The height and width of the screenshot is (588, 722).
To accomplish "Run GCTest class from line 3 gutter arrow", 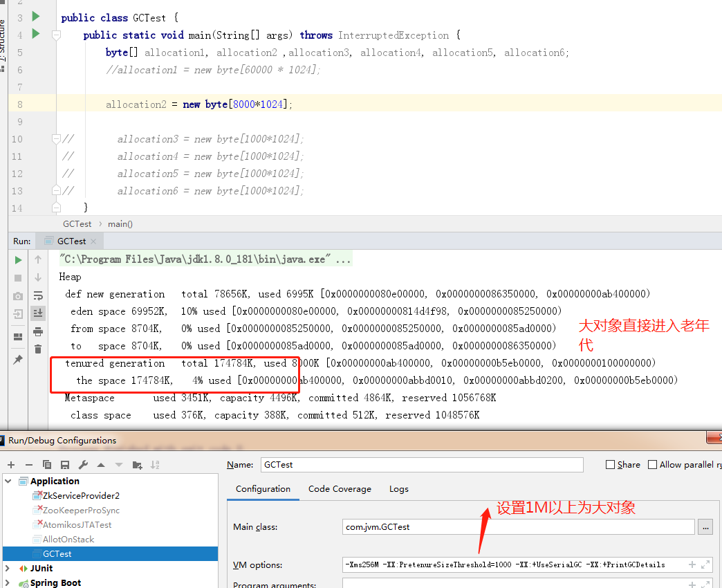I will tap(35, 17).
